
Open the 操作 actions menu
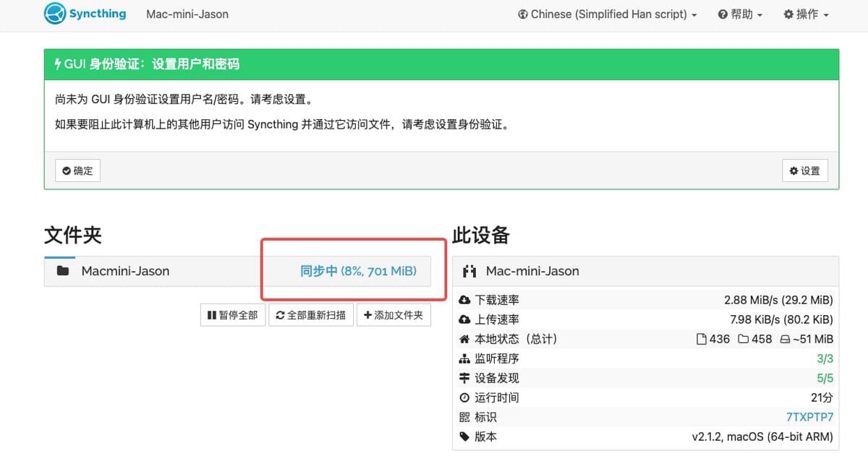(x=806, y=14)
